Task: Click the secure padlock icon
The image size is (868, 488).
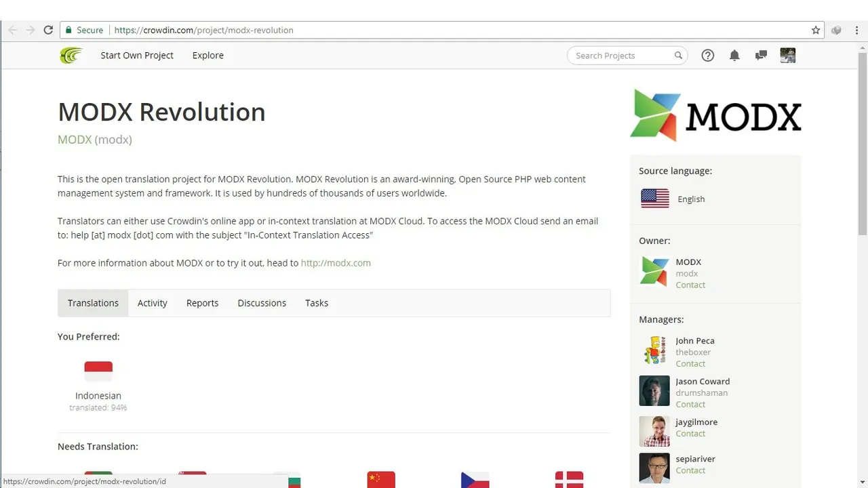Action: point(68,30)
